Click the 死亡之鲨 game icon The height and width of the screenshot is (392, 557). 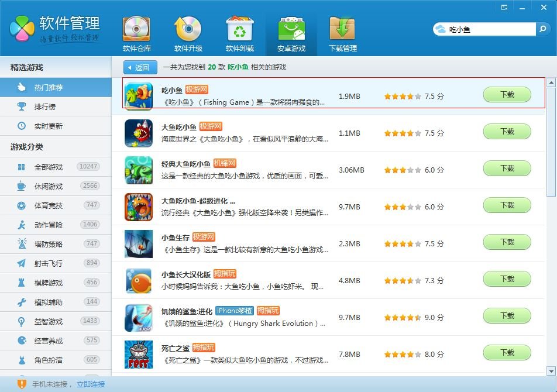139,355
